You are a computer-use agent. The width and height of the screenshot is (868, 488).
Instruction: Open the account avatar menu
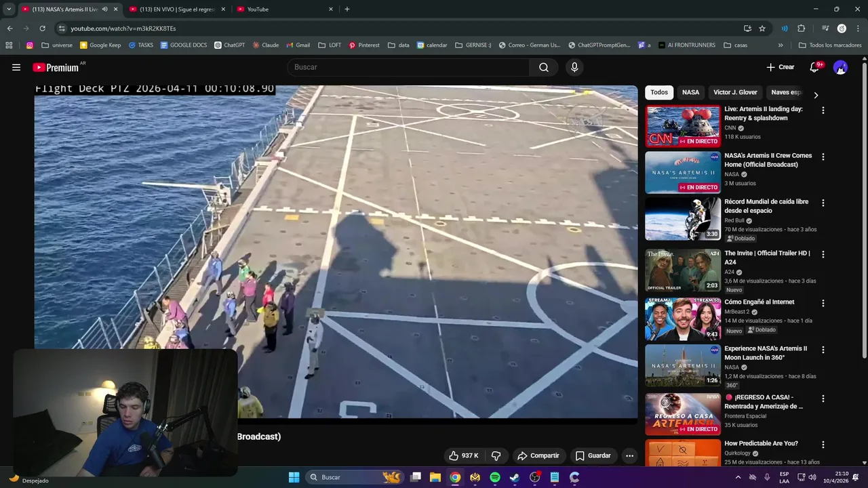tap(840, 67)
